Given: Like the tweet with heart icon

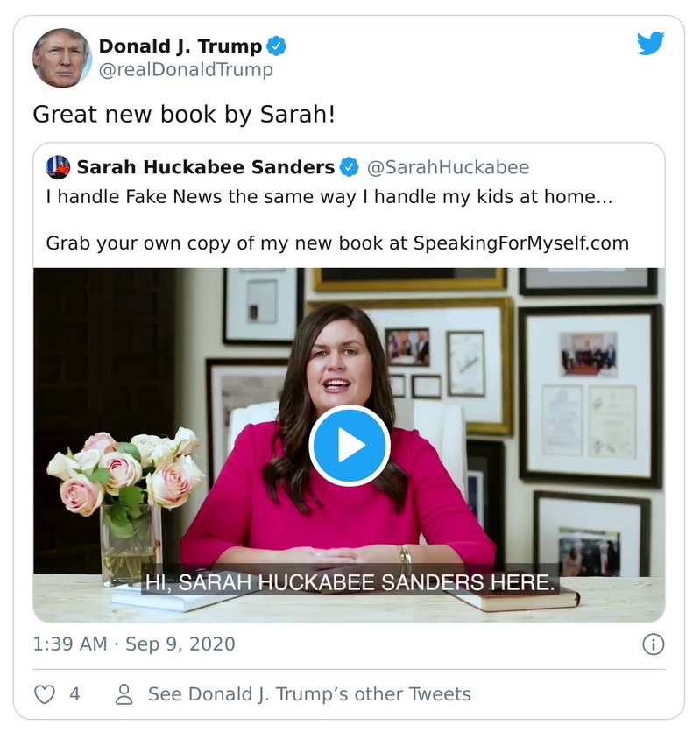Looking at the screenshot, I should pyautogui.click(x=45, y=694).
